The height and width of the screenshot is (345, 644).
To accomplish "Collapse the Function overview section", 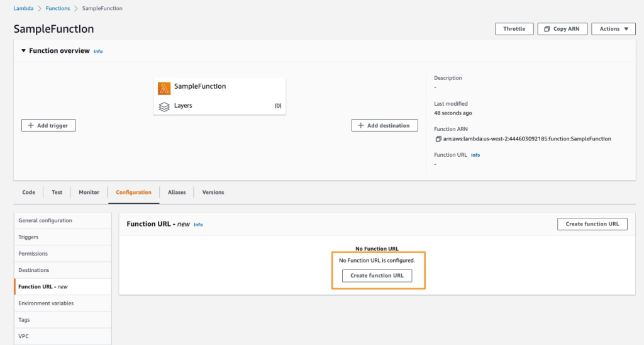I will tap(23, 51).
